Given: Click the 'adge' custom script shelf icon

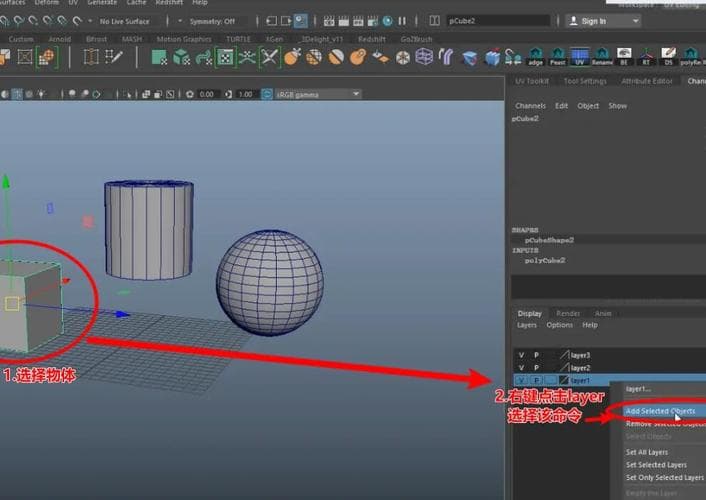Looking at the screenshot, I should coord(535,57).
